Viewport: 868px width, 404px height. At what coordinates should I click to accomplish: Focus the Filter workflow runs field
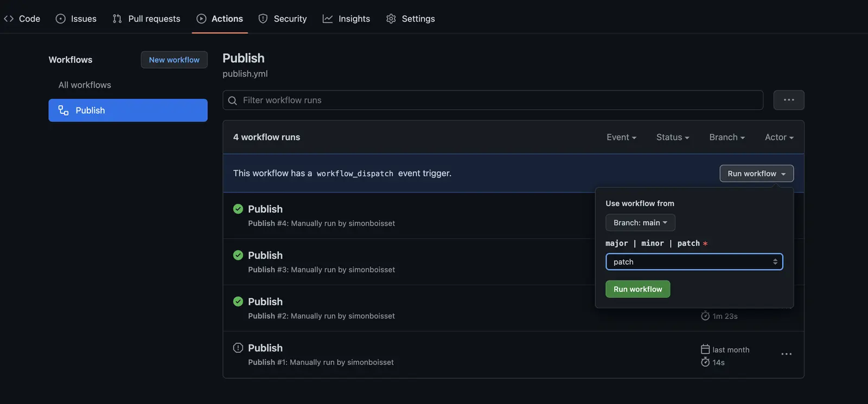click(493, 100)
